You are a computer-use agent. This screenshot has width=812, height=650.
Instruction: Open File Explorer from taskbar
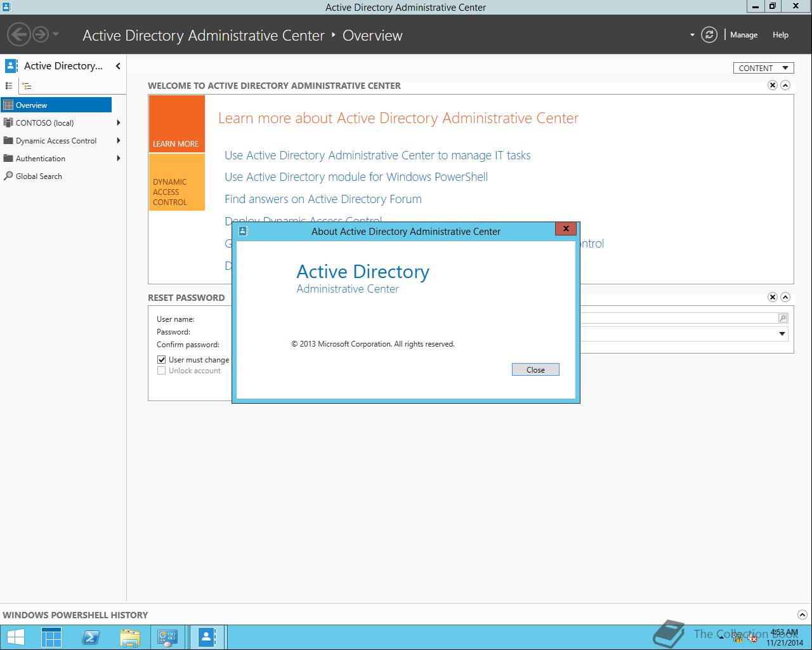129,637
